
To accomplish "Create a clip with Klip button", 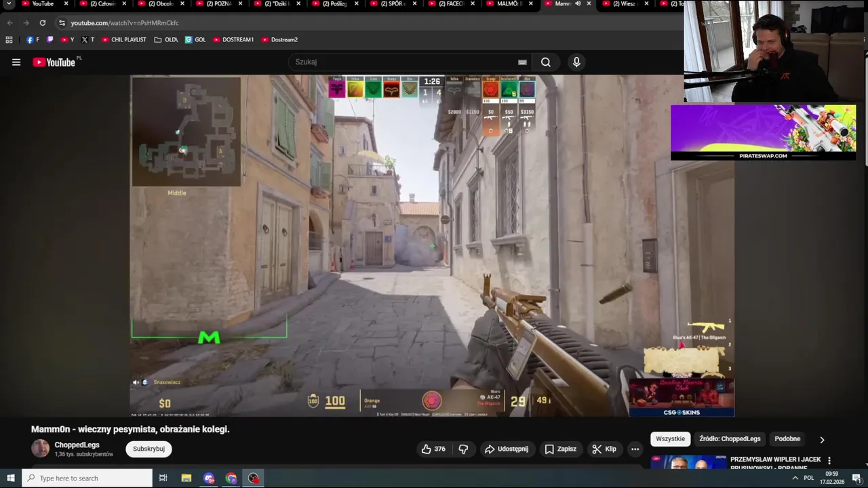I will click(x=604, y=449).
